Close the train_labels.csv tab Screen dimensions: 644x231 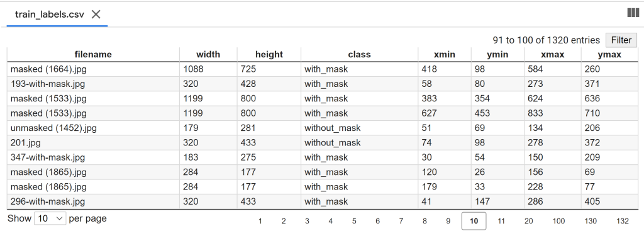(96, 14)
